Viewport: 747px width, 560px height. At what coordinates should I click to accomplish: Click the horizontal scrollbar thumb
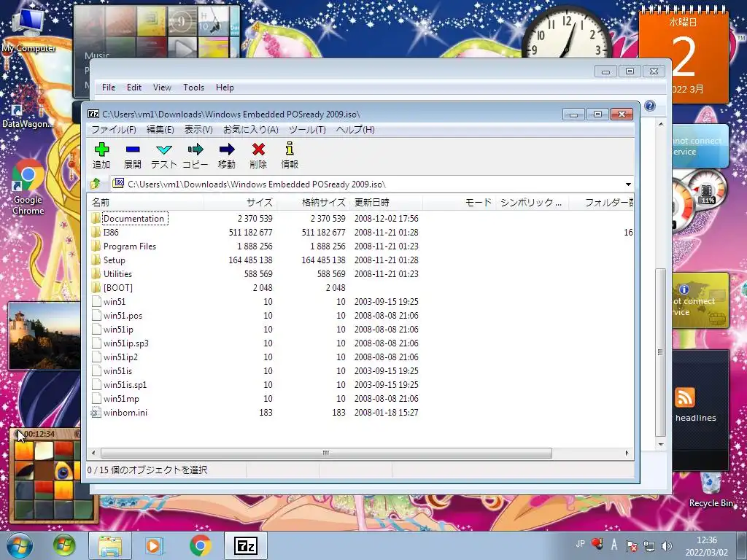tap(326, 453)
